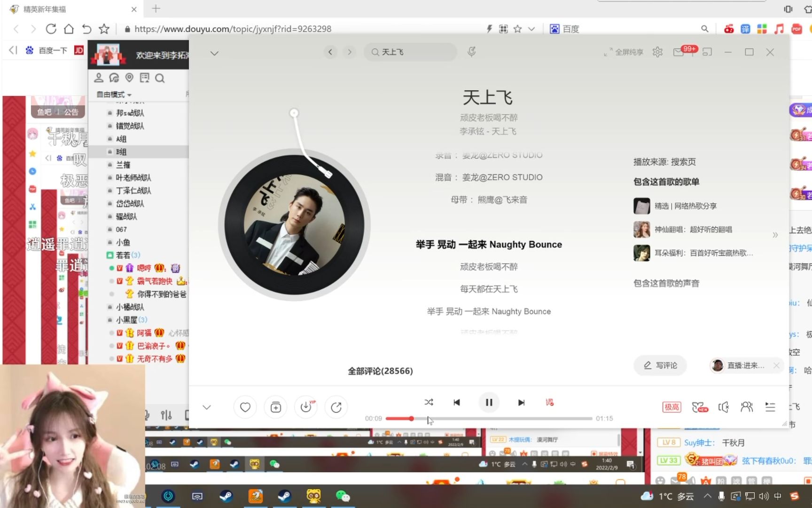The width and height of the screenshot is (812, 508).
Task: Open the notes icon in the voice channel toolbar
Action: point(144,78)
